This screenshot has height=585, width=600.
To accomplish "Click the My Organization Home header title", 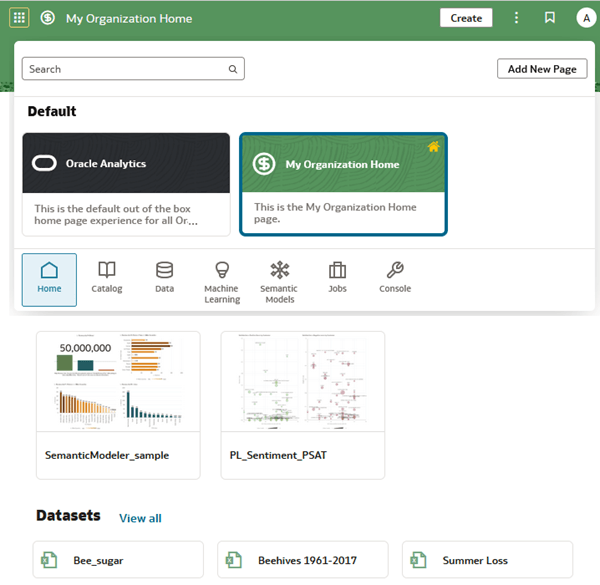I will [129, 18].
